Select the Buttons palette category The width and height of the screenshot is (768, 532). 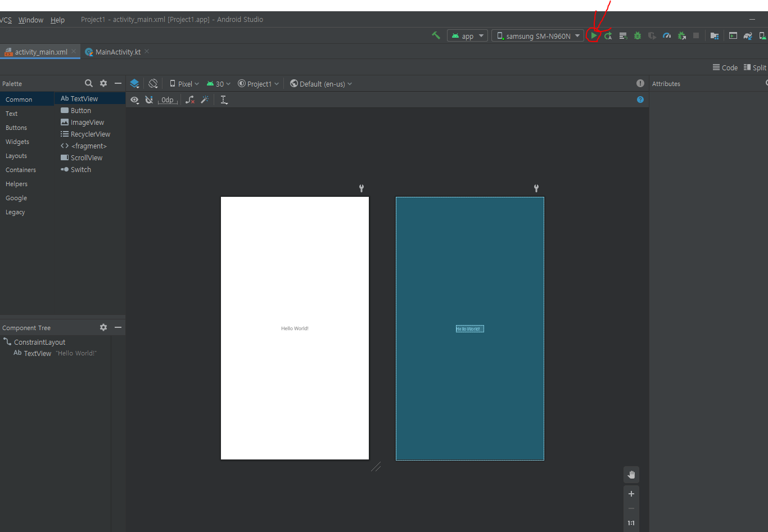click(27, 128)
